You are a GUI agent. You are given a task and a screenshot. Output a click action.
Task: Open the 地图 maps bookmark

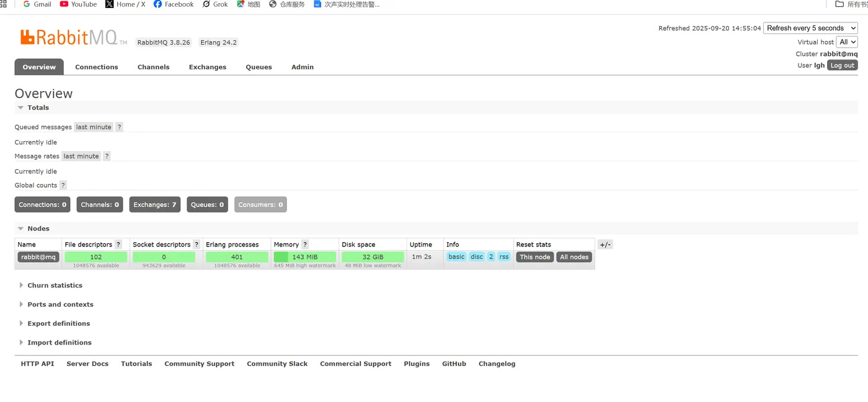click(x=249, y=4)
